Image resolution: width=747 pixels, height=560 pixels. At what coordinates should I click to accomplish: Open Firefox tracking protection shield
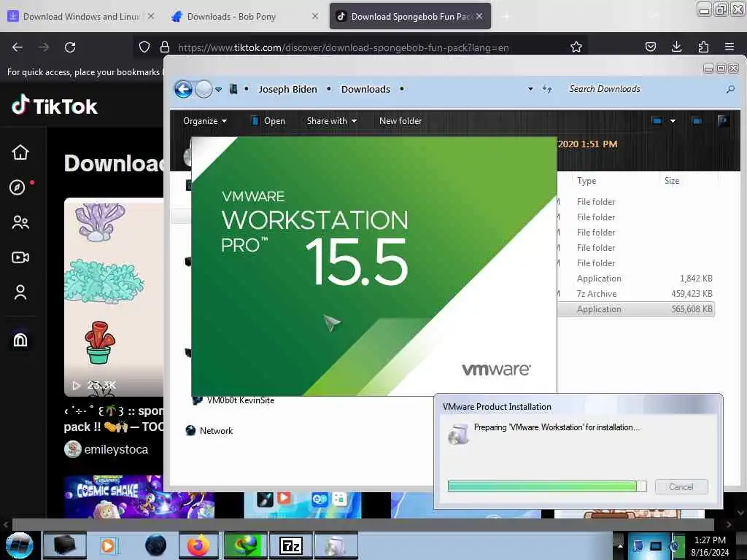(x=144, y=47)
